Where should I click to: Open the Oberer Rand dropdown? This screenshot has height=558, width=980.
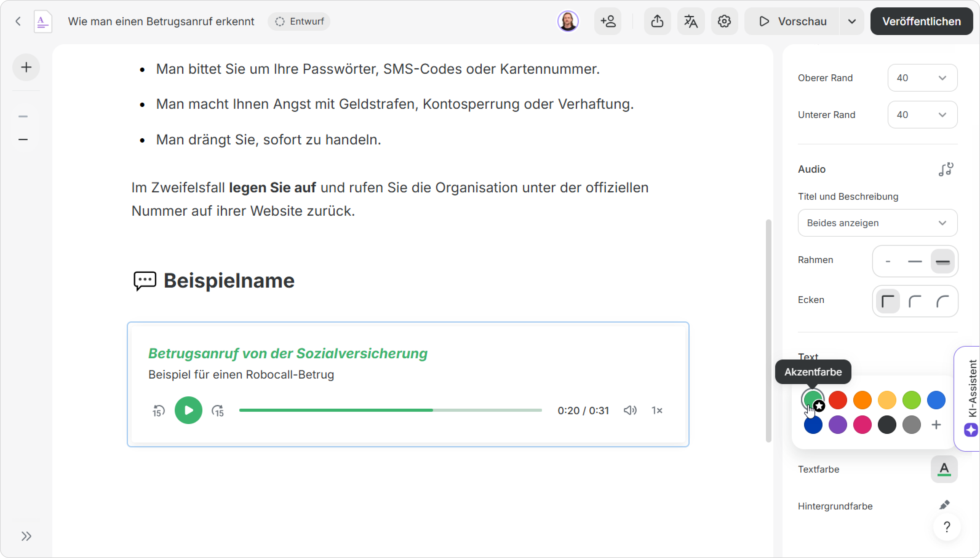coord(922,78)
